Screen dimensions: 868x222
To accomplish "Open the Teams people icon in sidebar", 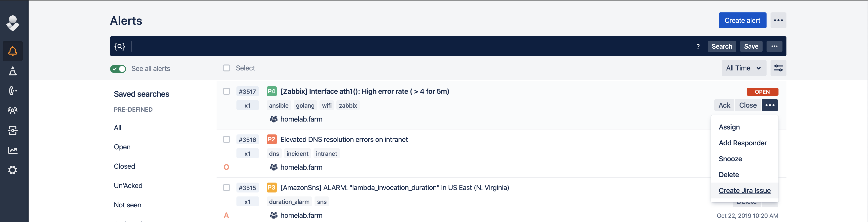I will click(x=12, y=110).
